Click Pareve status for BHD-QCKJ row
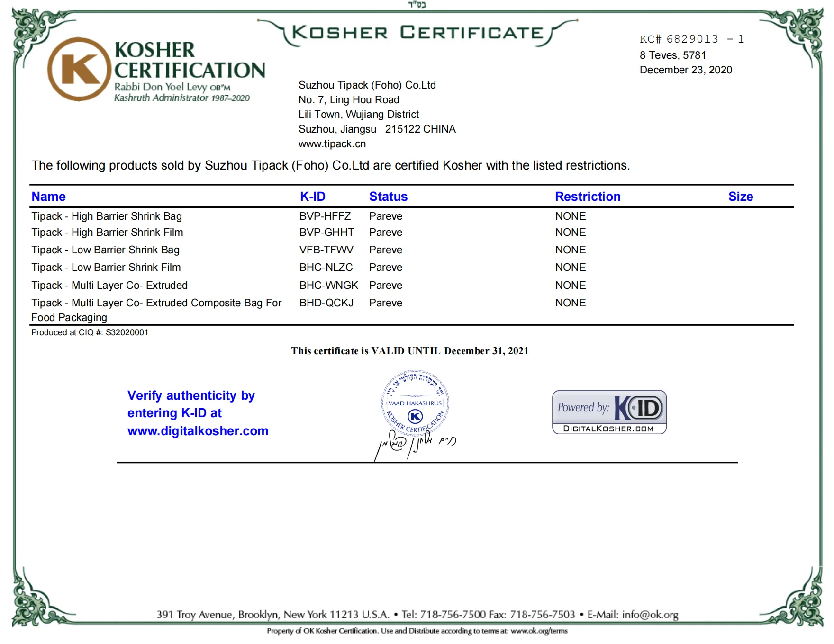 coord(386,303)
